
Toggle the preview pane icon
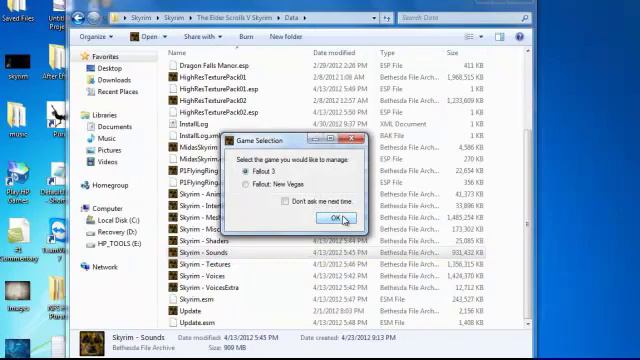(500, 37)
